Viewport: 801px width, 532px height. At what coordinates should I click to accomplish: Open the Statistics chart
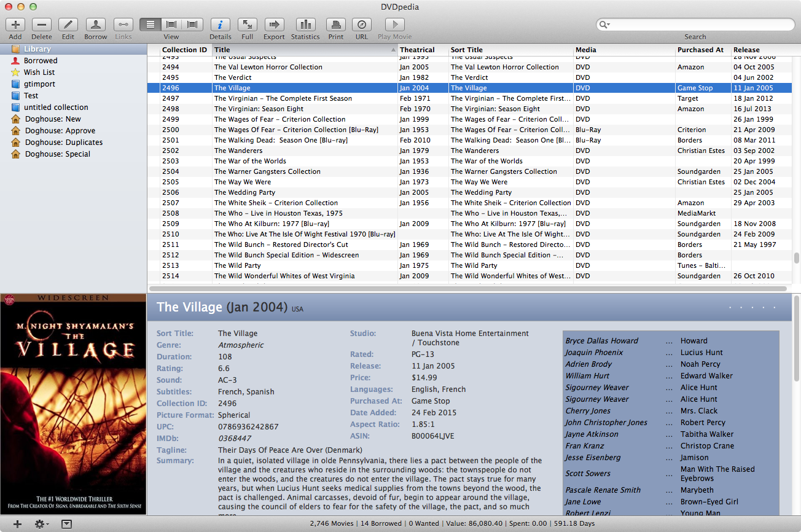pos(305,25)
